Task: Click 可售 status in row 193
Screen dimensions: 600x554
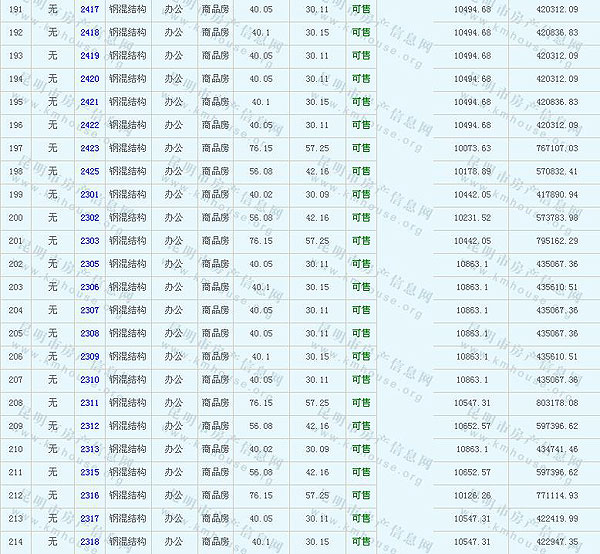Action: pos(360,55)
